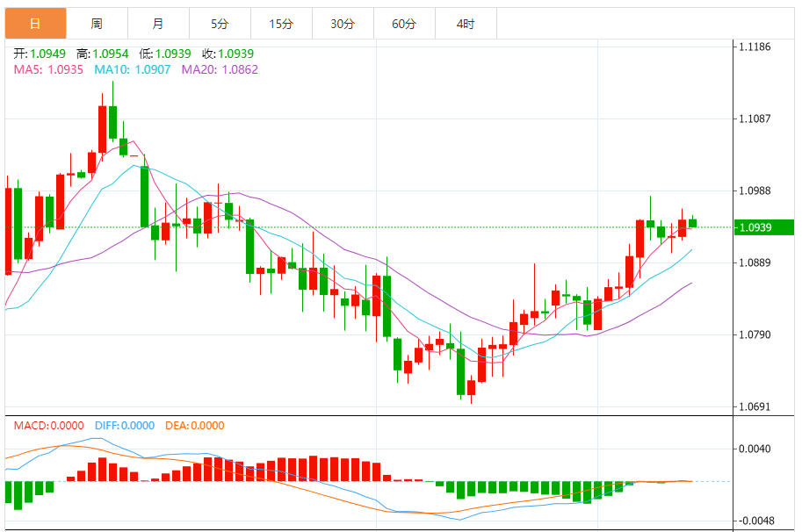Click the DIFF:0.0000 label
Screen dimensions: 802x532
125,426
